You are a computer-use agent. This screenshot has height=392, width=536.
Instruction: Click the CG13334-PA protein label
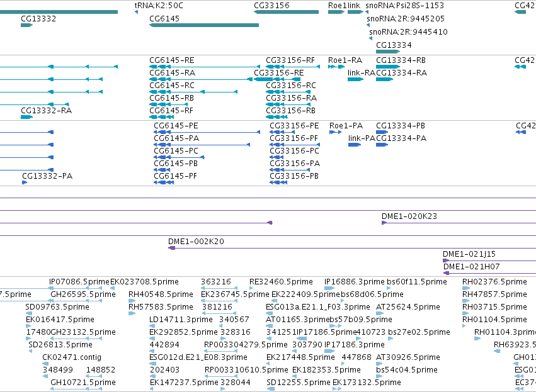pos(401,138)
